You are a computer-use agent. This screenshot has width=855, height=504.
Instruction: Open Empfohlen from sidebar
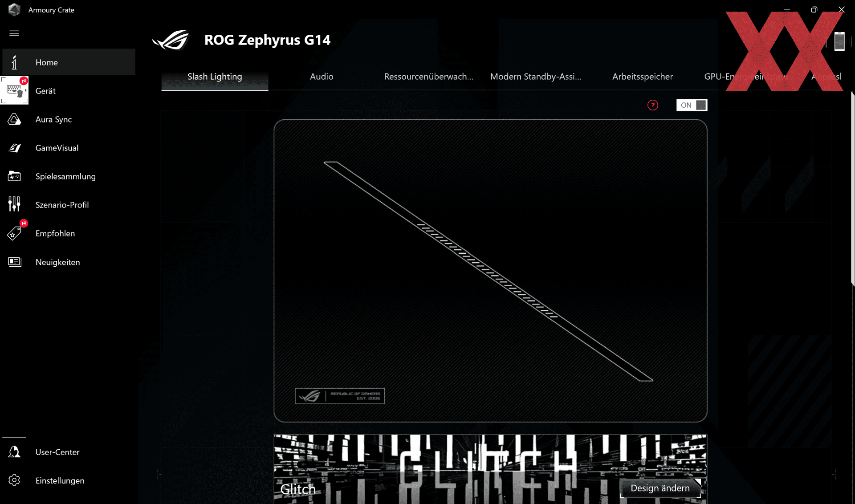(x=69, y=233)
